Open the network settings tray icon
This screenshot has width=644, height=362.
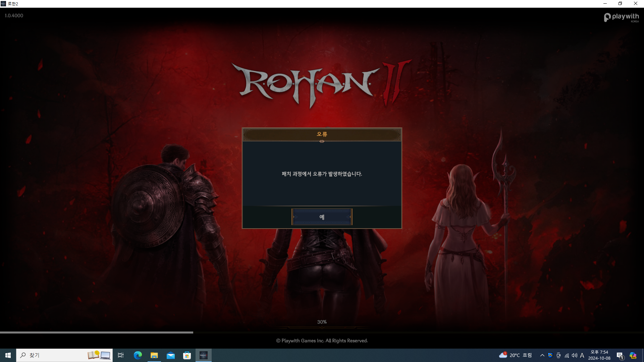[x=567, y=355]
